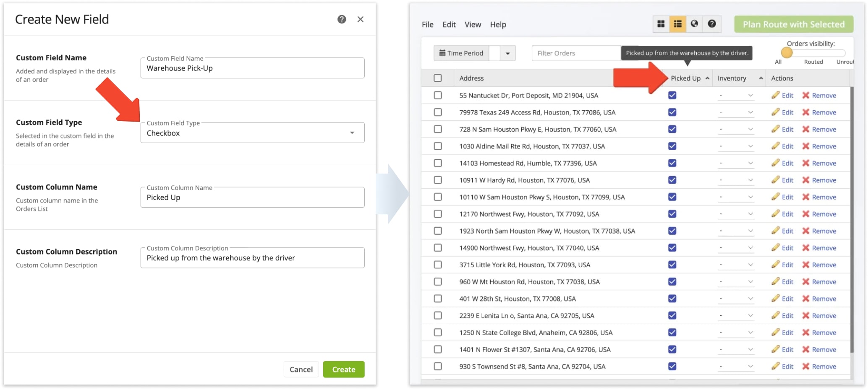Image resolution: width=868 pixels, height=390 pixels.
Task: Remove X icon for 14900 Northwest Fwy
Action: click(806, 248)
